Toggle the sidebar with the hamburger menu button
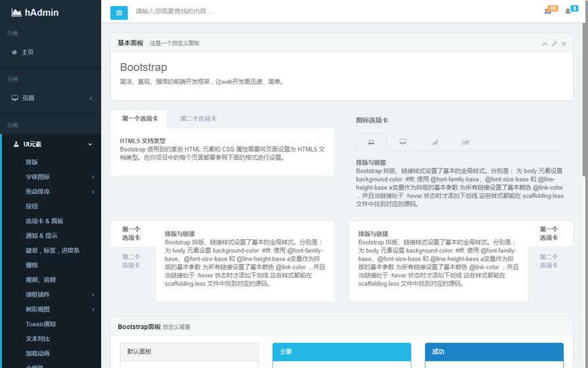 click(x=119, y=12)
